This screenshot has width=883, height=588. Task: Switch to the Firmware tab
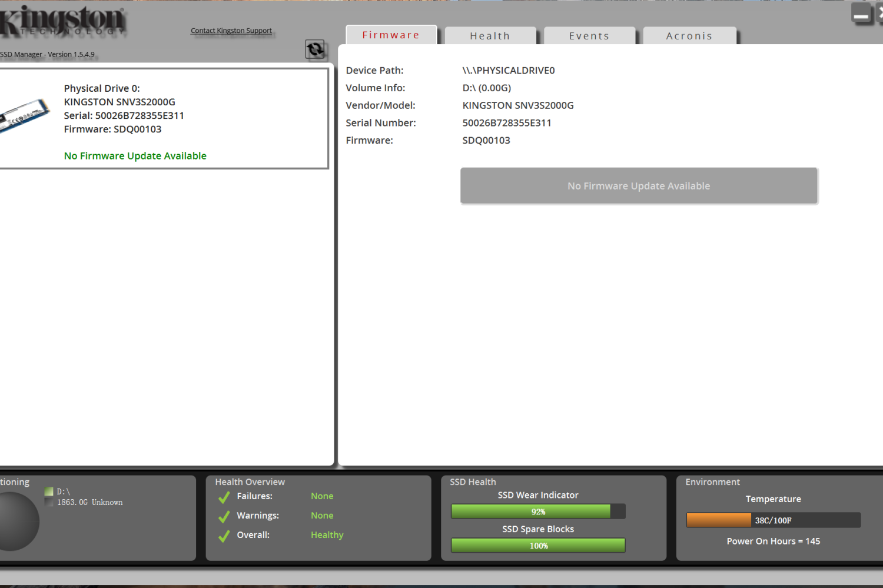pyautogui.click(x=391, y=35)
